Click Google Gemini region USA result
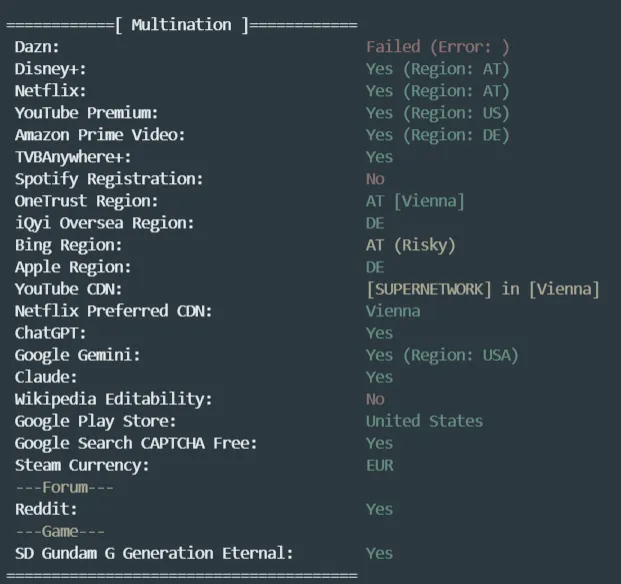This screenshot has height=584, width=621. point(442,355)
